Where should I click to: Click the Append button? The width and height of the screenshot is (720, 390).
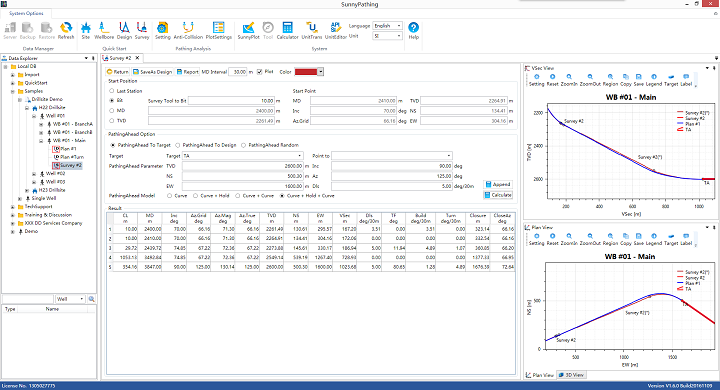pos(498,184)
